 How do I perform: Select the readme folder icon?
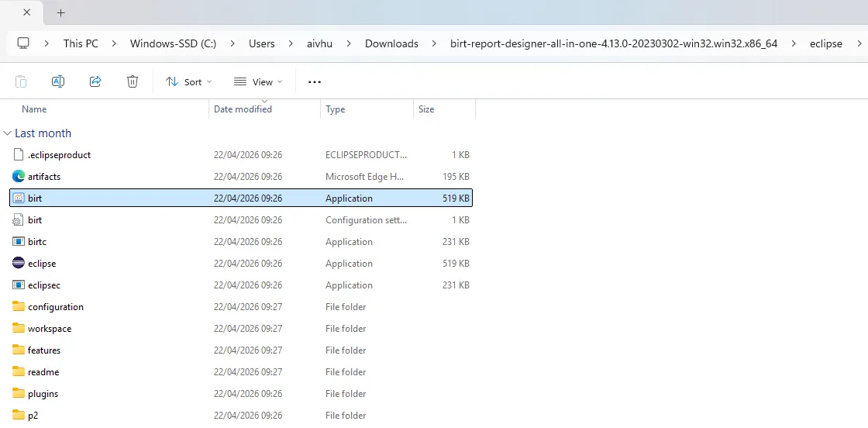click(x=19, y=371)
